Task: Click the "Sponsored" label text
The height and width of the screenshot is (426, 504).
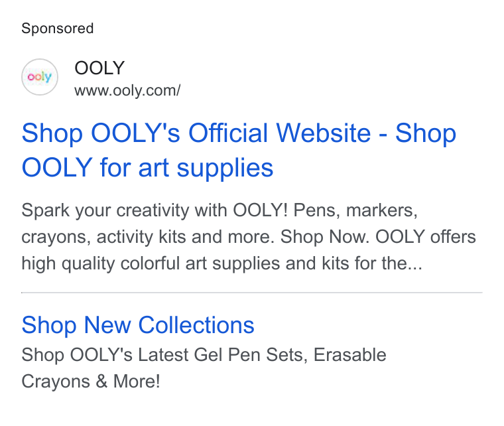Action: pos(58,29)
